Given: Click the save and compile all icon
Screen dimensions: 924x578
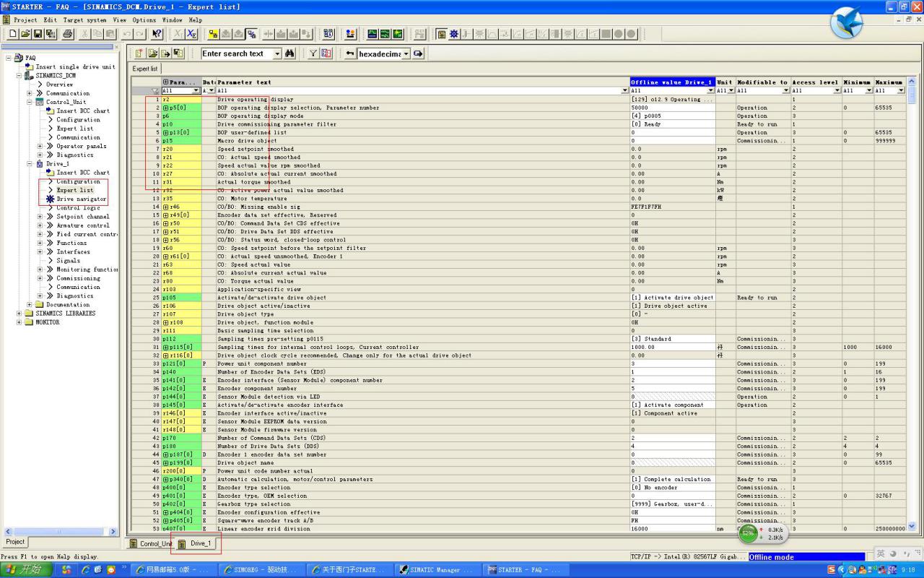Looking at the screenshot, I should click(x=51, y=34).
